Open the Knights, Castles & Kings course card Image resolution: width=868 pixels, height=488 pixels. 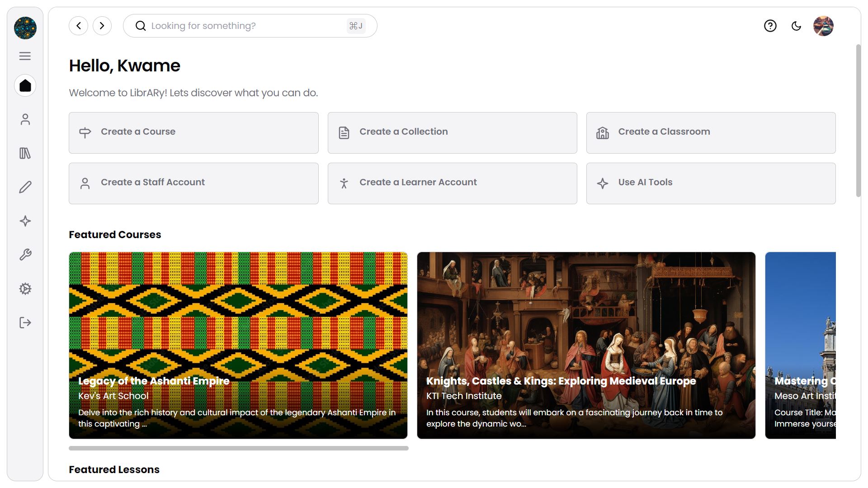click(586, 345)
